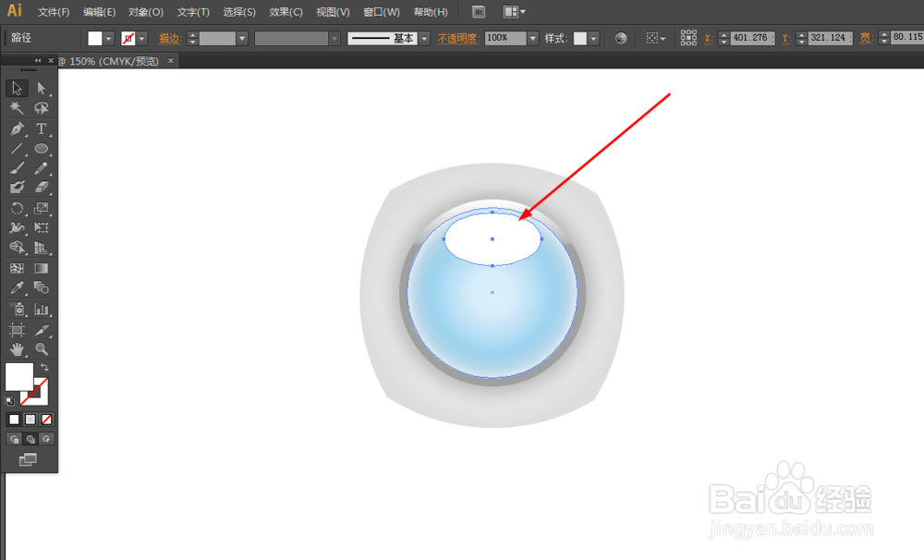Screen dimensions: 924x560
Task: Select the Shape Builder tool
Action: tap(17, 248)
